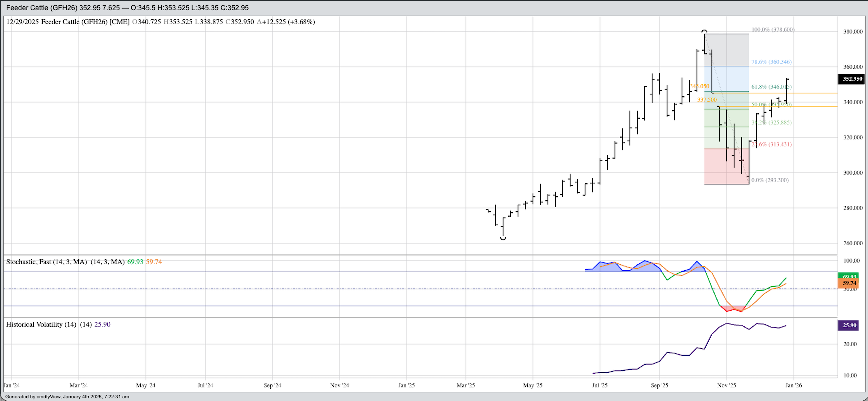Select the black 352.950 current price tag
Screen dimensions: 868x401
[850, 79]
